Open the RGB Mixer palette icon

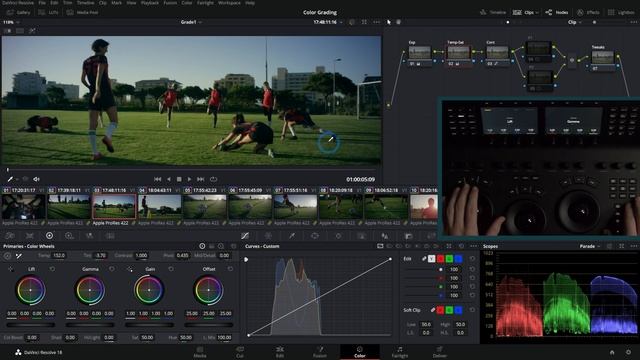click(89, 236)
